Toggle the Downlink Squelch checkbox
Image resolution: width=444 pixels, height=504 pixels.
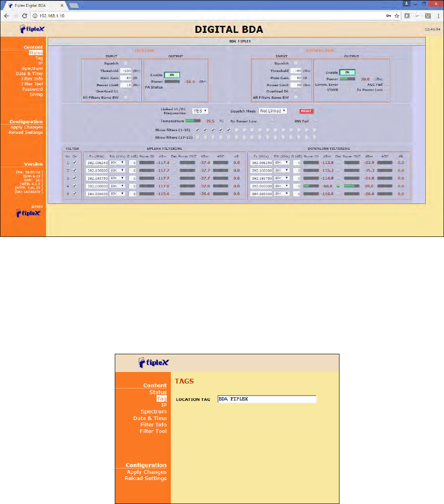pyautogui.click(x=296, y=63)
